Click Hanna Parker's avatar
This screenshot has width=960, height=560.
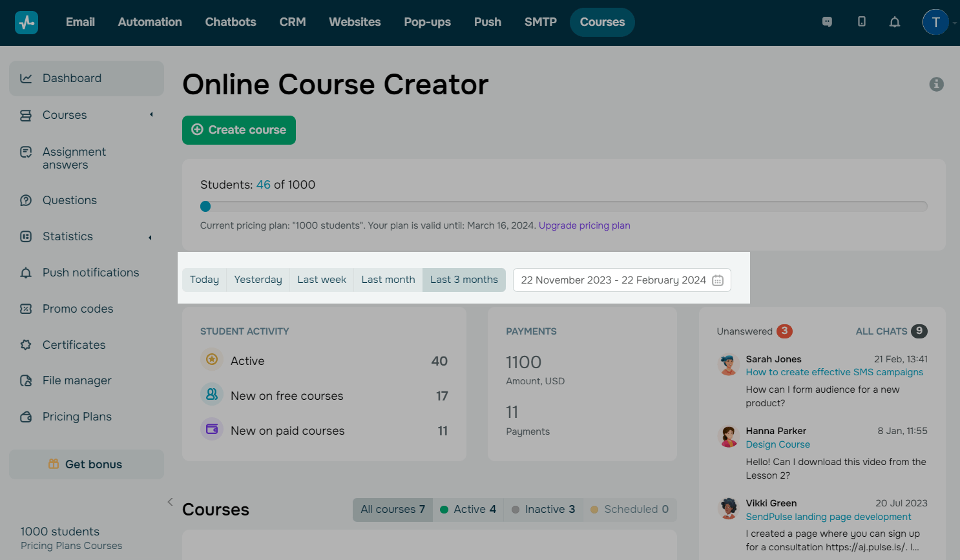729,437
